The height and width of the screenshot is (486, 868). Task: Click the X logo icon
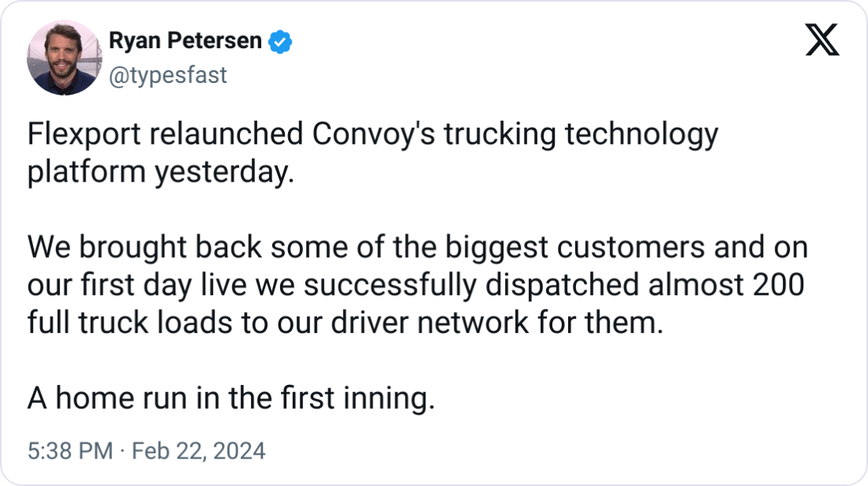821,40
